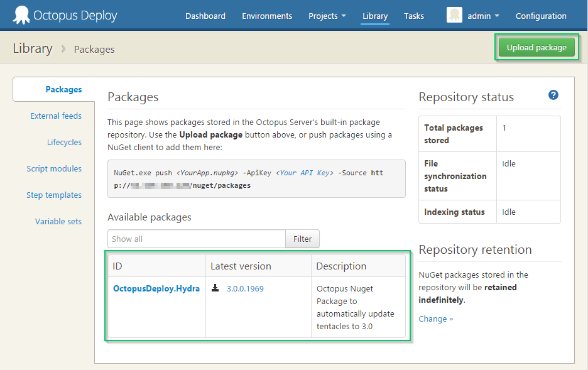
Task: Open the Script modules section
Action: 54,168
